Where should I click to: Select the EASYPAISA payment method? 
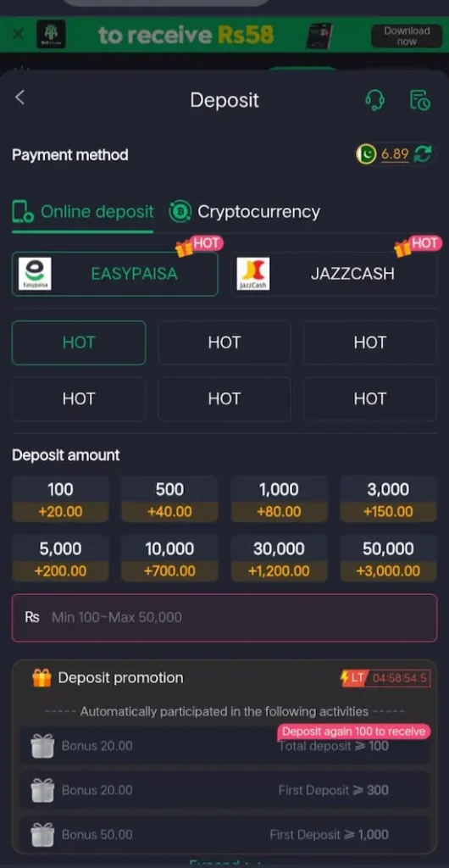[x=115, y=274]
